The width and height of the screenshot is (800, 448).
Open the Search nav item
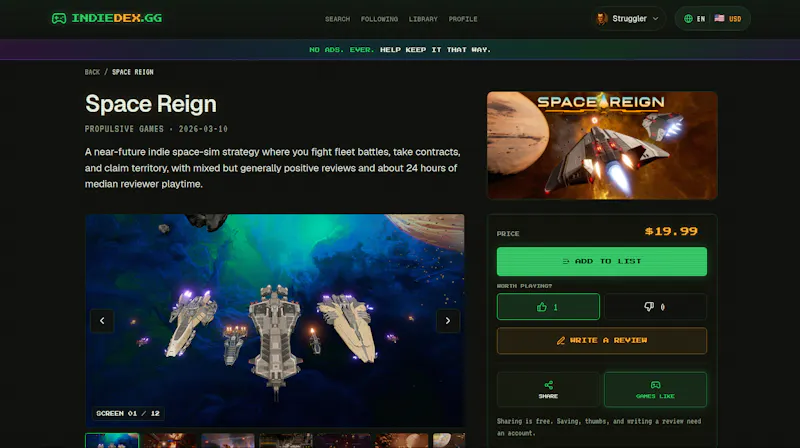337,19
